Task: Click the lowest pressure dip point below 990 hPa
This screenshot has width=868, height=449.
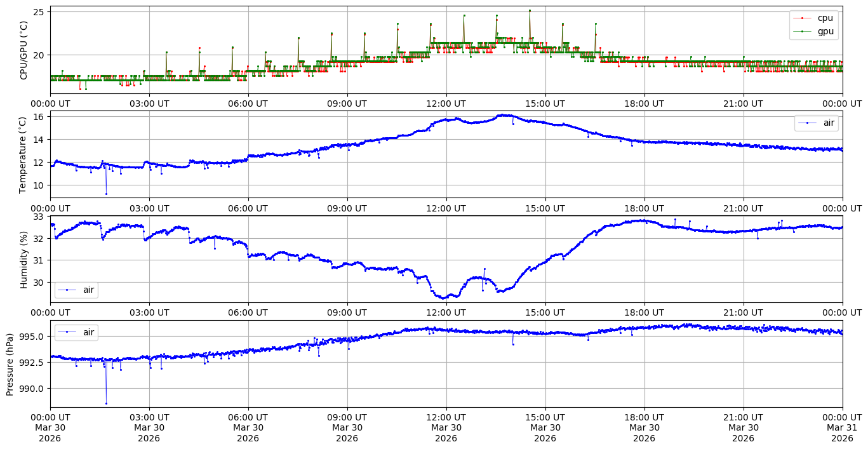Action: (x=106, y=403)
